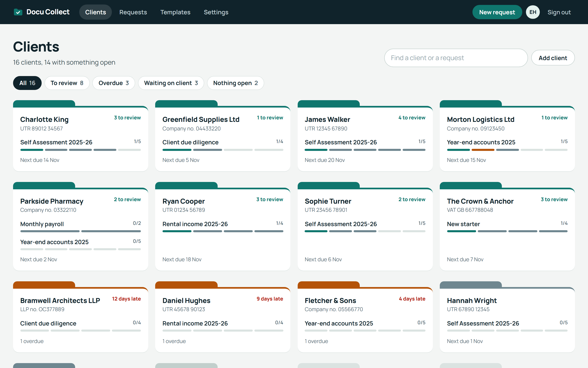The width and height of the screenshot is (588, 368).
Task: Open the Settings nav item
Action: point(216,12)
